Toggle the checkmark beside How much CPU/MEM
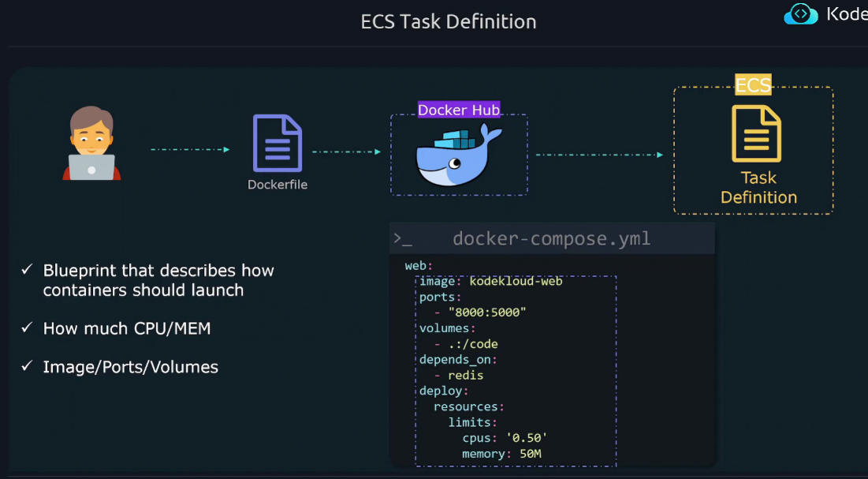868x479 pixels. (27, 328)
